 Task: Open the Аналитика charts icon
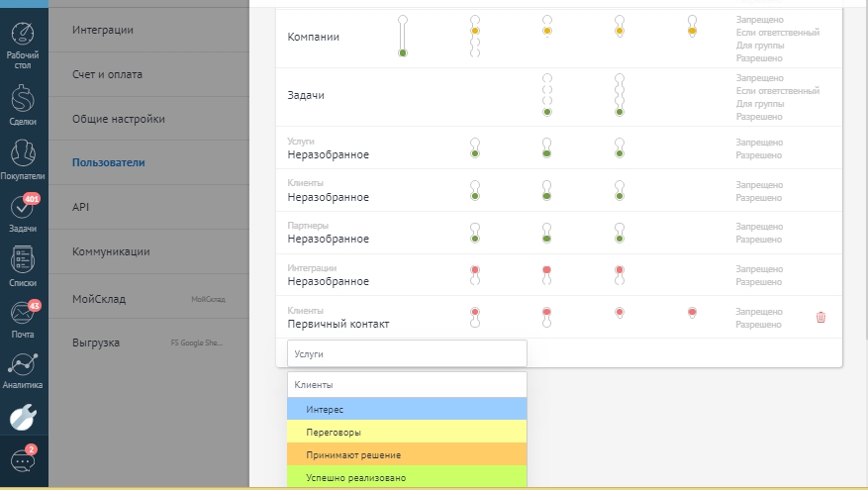pos(24,370)
